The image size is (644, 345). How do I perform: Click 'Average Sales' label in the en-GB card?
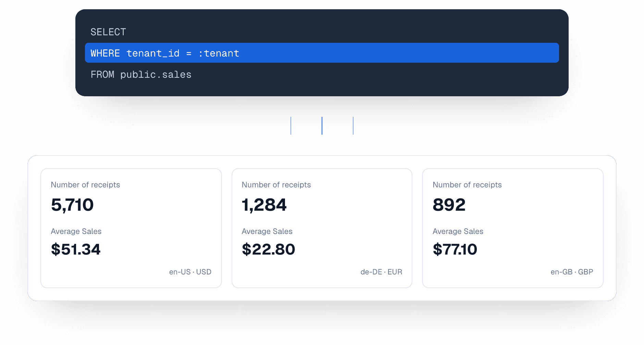(x=458, y=231)
